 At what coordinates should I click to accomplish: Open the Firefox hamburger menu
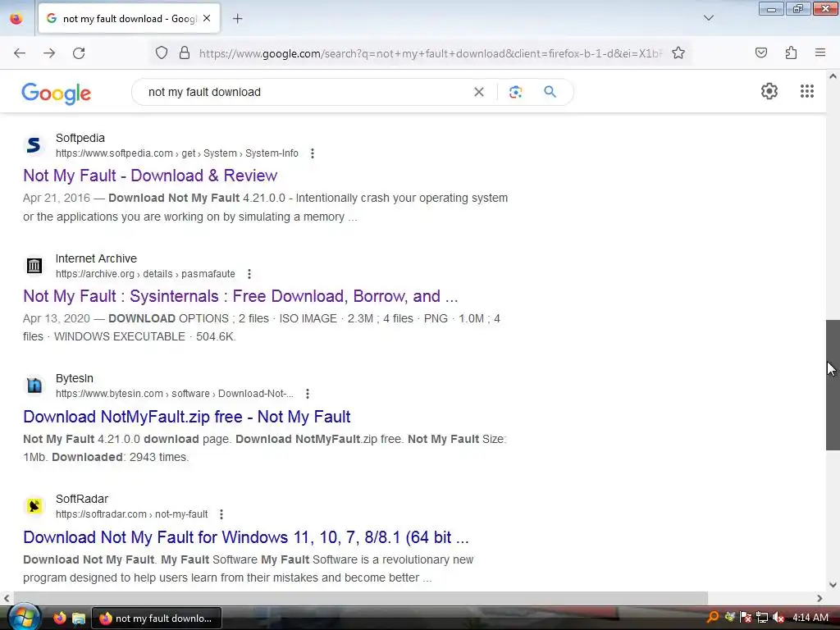point(820,52)
